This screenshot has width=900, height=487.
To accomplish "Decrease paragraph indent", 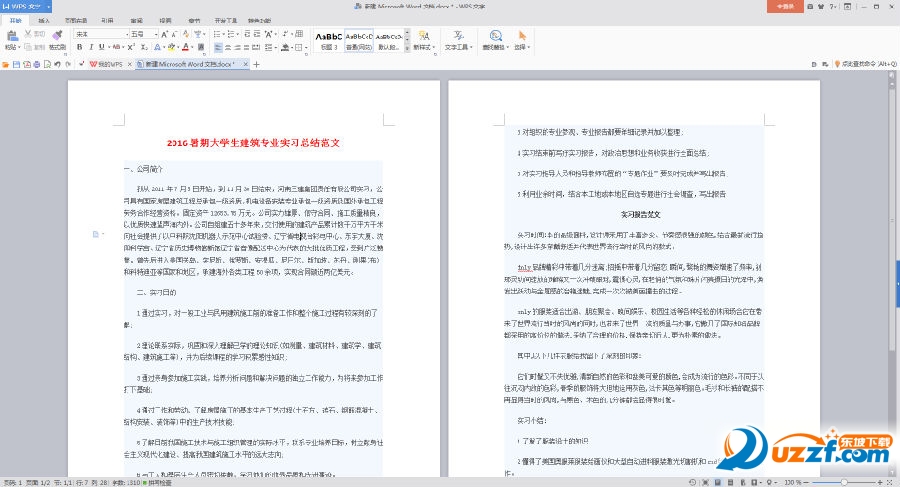I will tap(247, 34).
